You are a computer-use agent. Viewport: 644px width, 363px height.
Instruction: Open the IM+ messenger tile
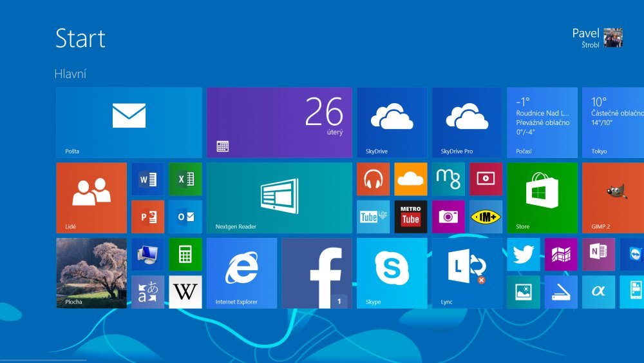pyautogui.click(x=486, y=217)
